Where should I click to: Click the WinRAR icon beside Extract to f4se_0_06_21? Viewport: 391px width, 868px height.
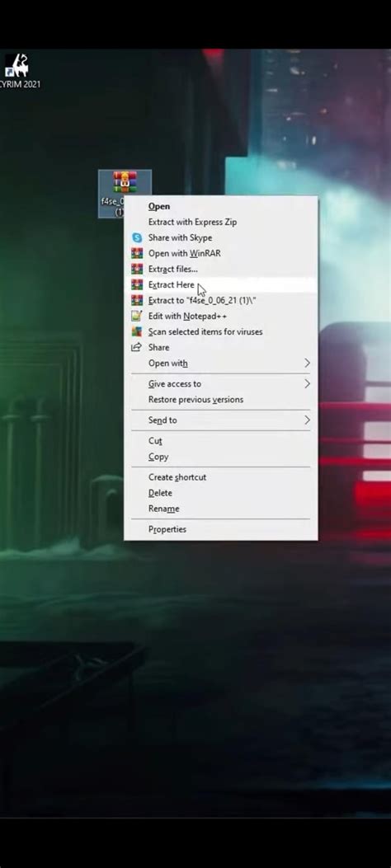pyautogui.click(x=137, y=300)
